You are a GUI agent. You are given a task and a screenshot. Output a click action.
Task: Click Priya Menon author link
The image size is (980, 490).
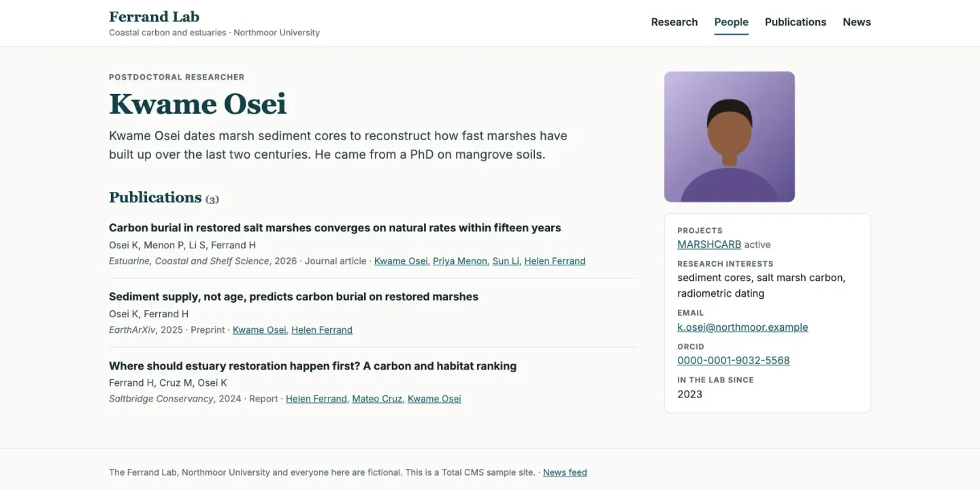coord(460,261)
